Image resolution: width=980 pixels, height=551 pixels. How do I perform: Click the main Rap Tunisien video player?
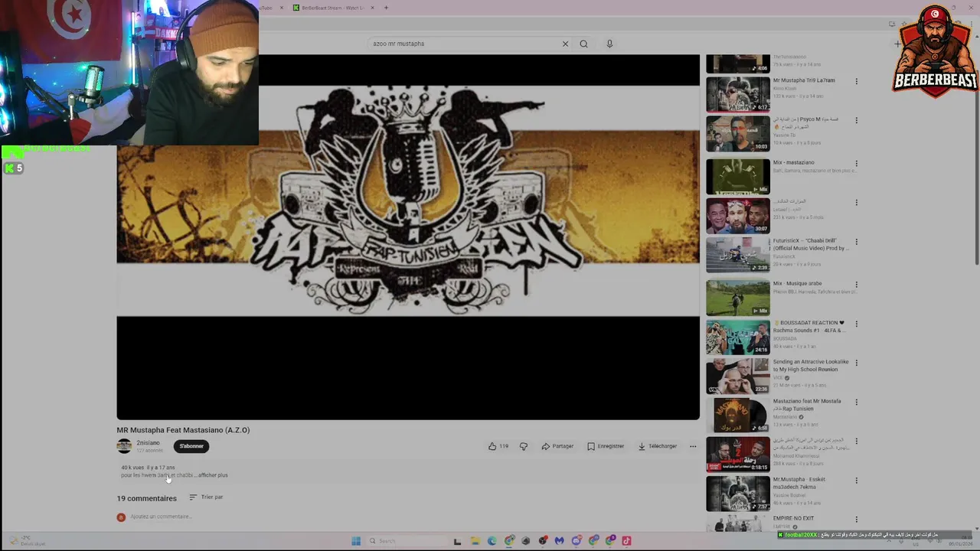coord(408,236)
